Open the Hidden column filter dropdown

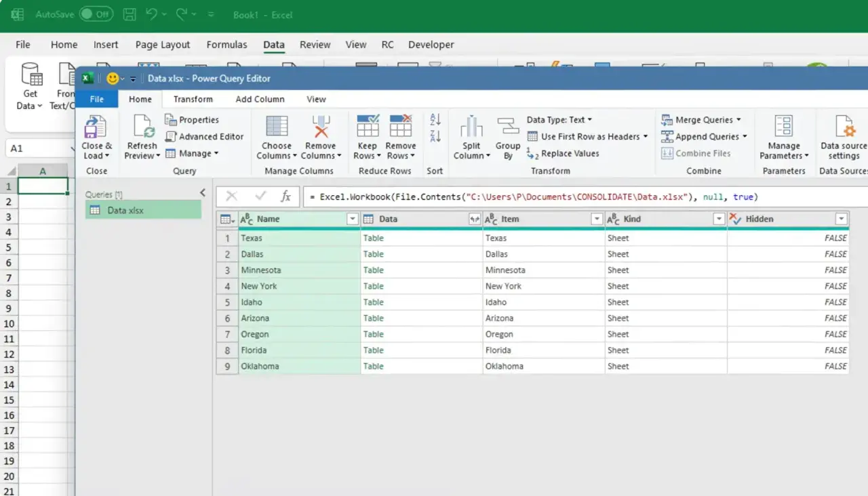coord(841,220)
